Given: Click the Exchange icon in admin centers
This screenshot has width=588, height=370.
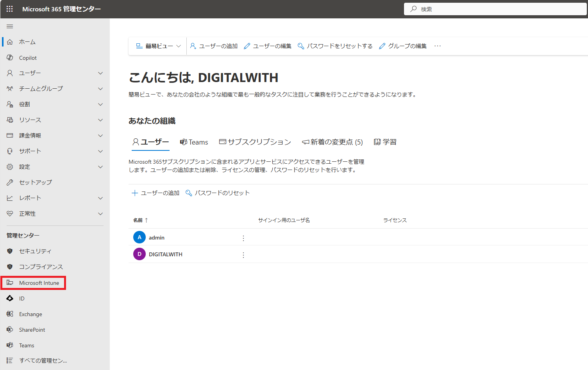Looking at the screenshot, I should coord(10,314).
